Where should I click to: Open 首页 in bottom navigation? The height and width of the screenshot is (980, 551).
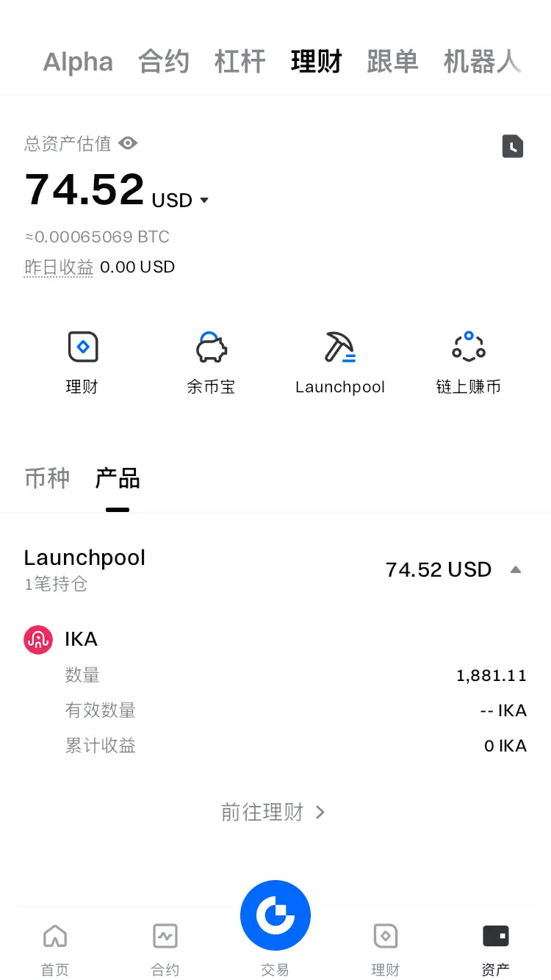click(x=55, y=951)
